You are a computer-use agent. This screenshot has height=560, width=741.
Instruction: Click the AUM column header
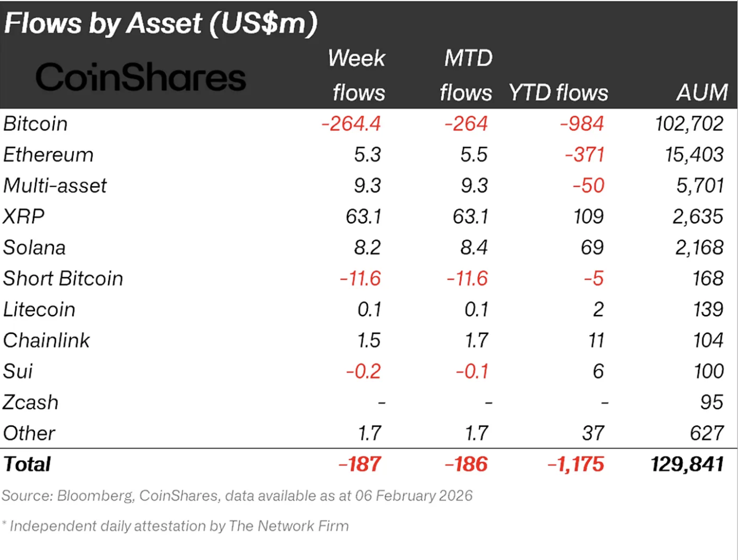pos(702,93)
